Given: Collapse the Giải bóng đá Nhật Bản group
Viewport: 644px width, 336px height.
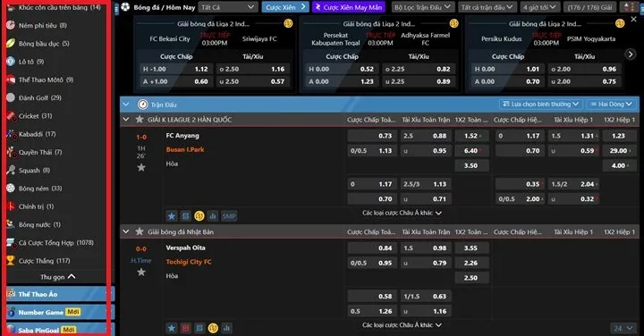Looking at the screenshot, I should click(x=126, y=231).
